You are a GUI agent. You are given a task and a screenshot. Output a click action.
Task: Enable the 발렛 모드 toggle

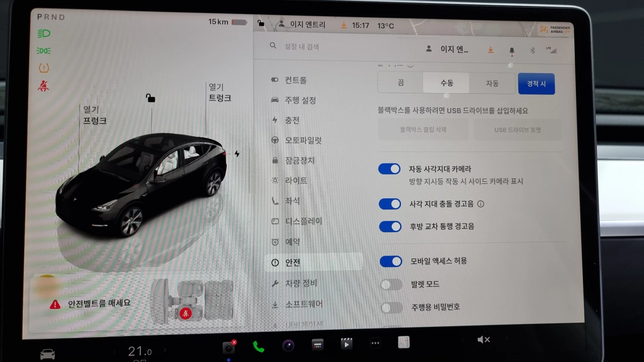coord(391,284)
